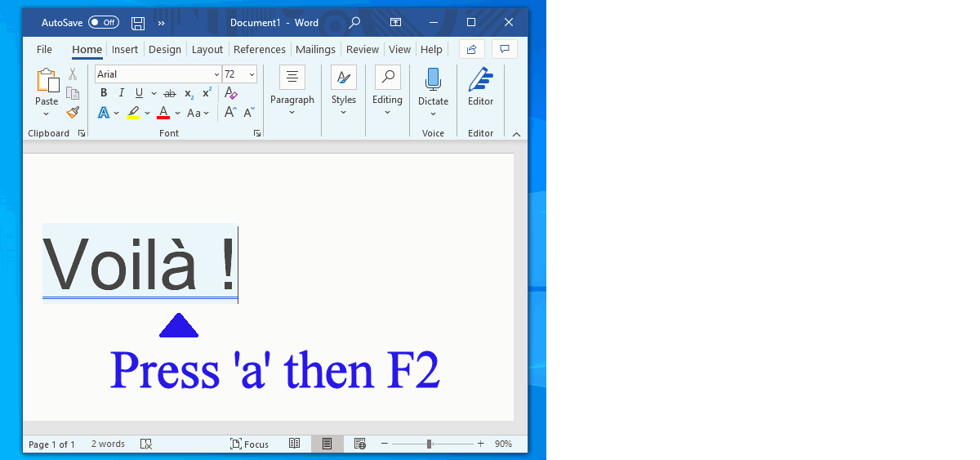Apply red font color
The height and width of the screenshot is (460, 980).
coord(163,113)
